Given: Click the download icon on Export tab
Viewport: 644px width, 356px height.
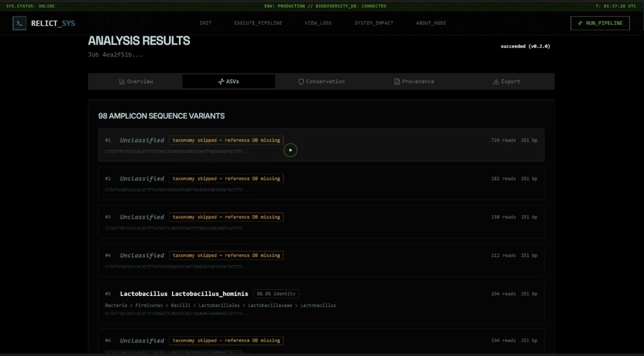Looking at the screenshot, I should click(496, 82).
